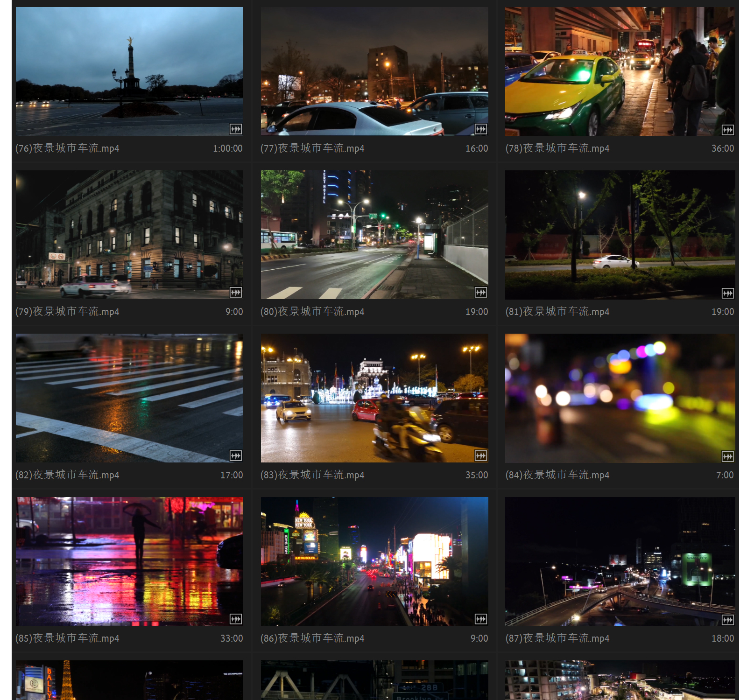Select the empty wet road thumbnail of clip (80)
This screenshot has height=700, width=747.
(x=374, y=235)
